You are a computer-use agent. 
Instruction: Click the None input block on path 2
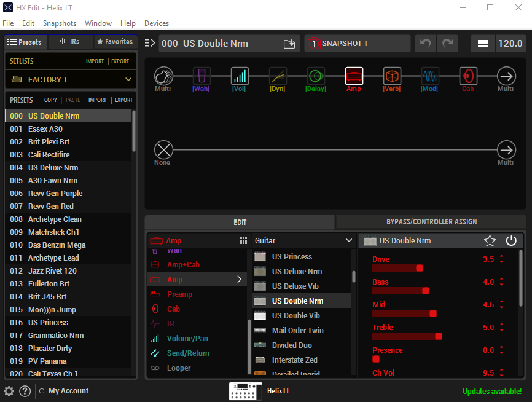[x=163, y=150]
